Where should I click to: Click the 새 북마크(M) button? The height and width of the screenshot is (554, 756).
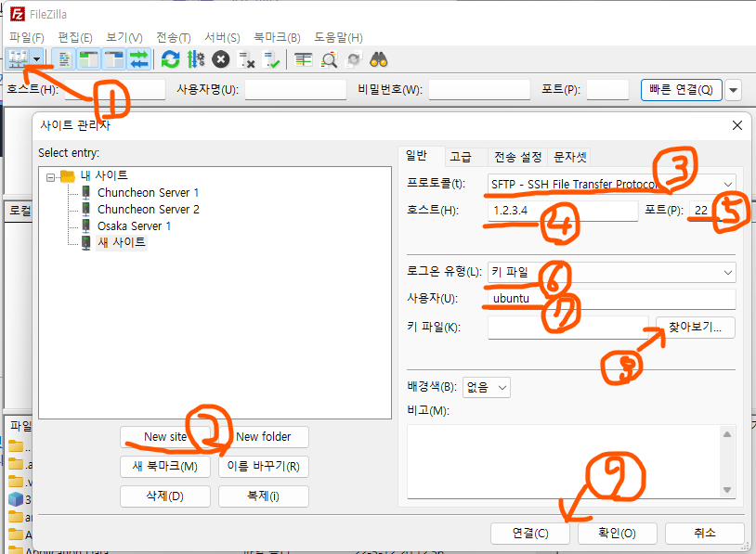pos(165,467)
